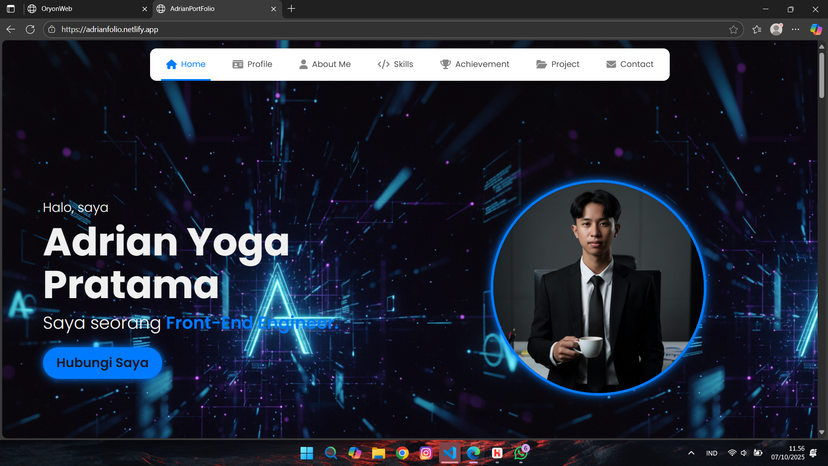Open a new browser tab
This screenshot has width=828, height=466.
pos(291,9)
